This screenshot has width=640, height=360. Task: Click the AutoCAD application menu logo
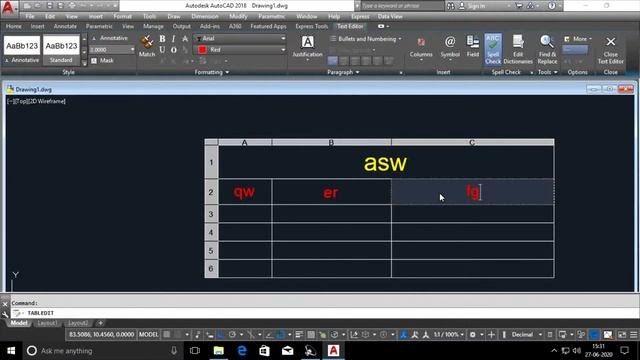tap(8, 8)
